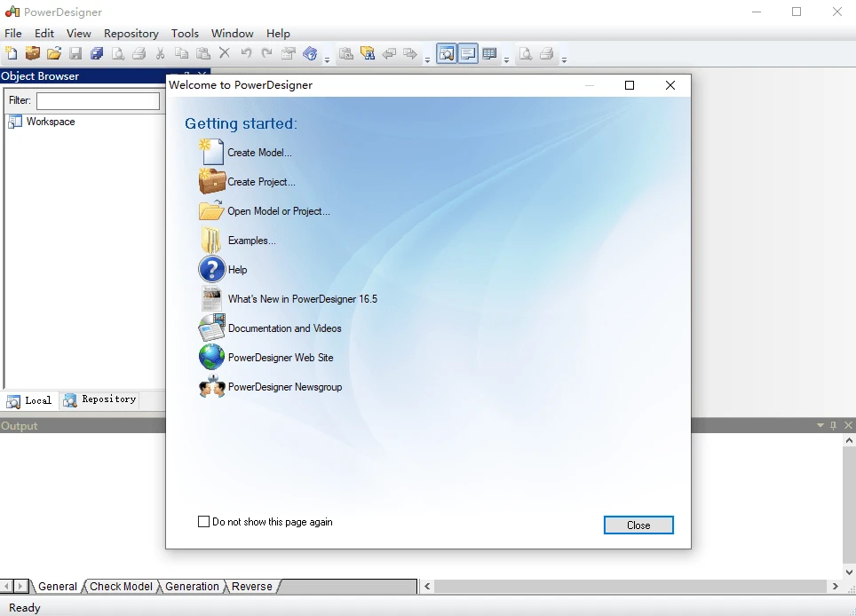The image size is (856, 616).
Task: Click the repository find binoculars icon
Action: coord(368,53)
